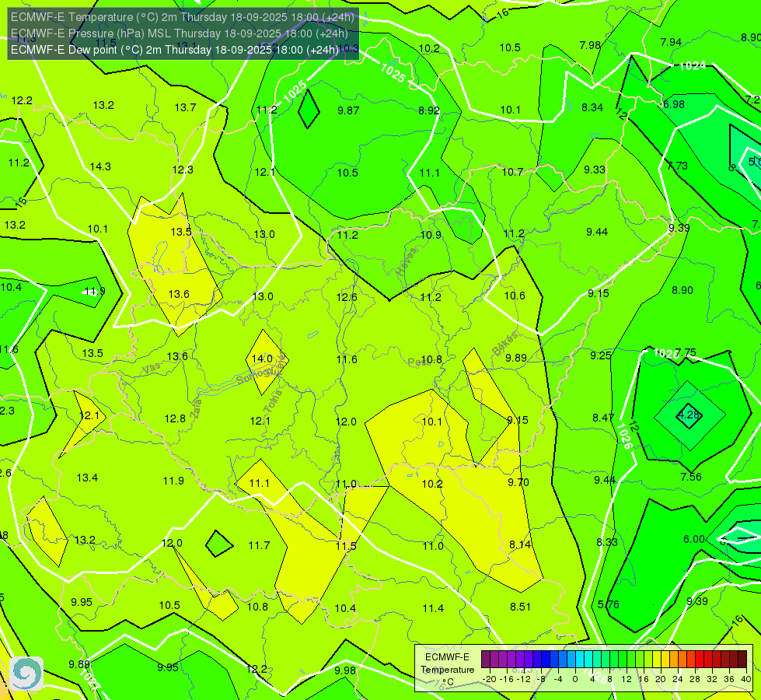Click the map value 10.7

tap(512, 172)
